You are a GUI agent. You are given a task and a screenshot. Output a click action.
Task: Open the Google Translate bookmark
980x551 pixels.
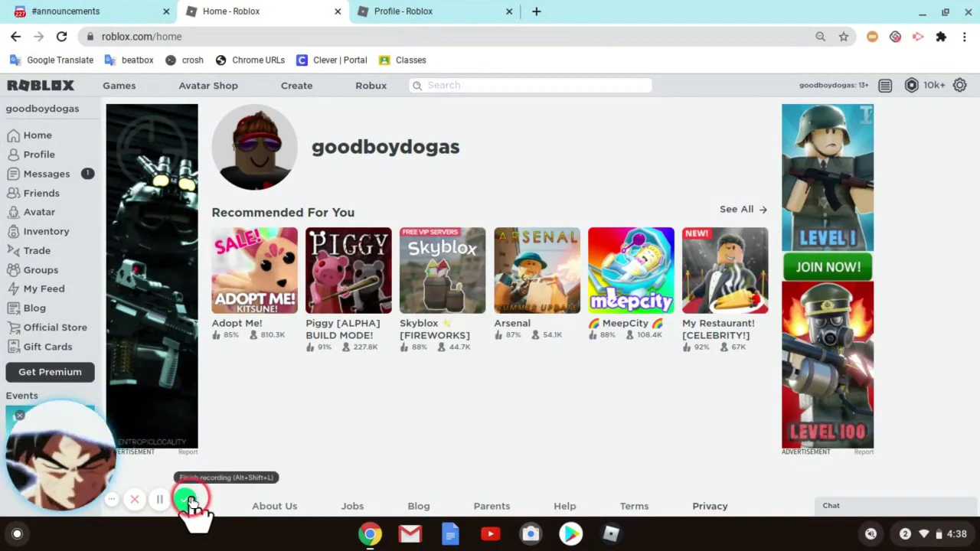pos(51,60)
